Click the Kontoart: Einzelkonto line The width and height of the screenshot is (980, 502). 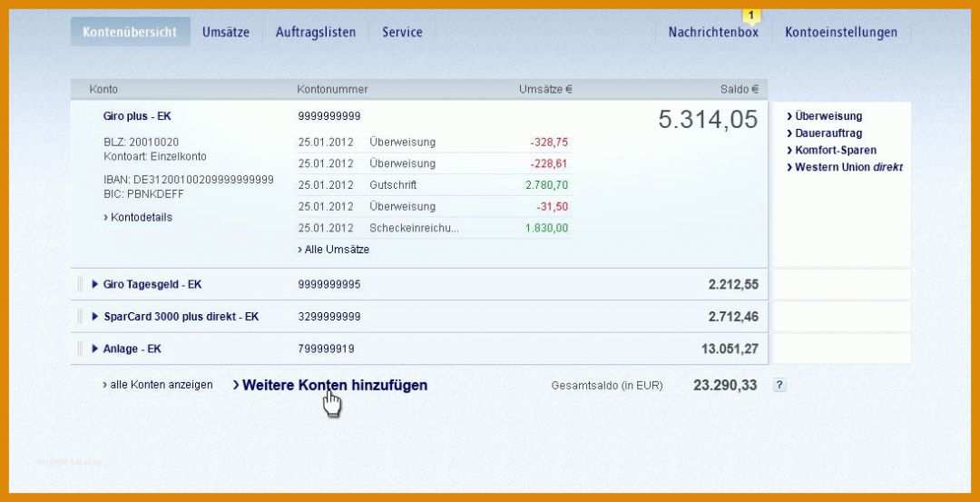pyautogui.click(x=155, y=156)
